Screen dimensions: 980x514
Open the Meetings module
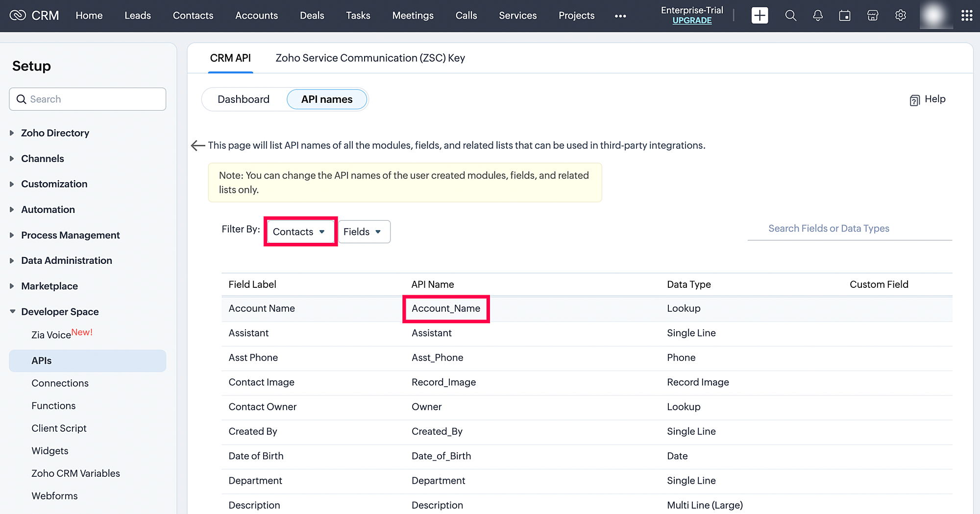[x=413, y=16]
